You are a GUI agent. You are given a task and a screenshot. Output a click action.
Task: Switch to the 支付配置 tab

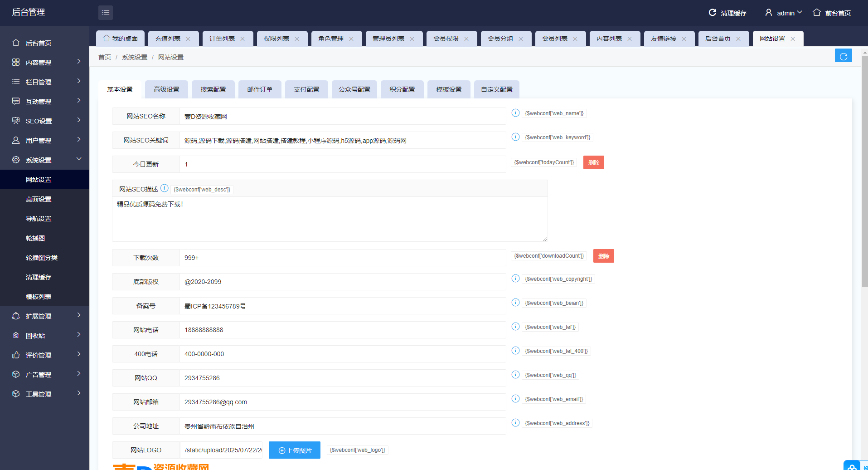[306, 89]
